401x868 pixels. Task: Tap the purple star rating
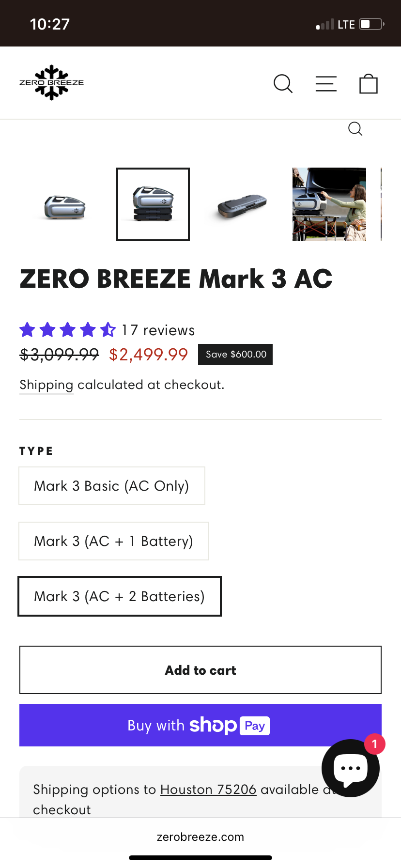point(67,330)
